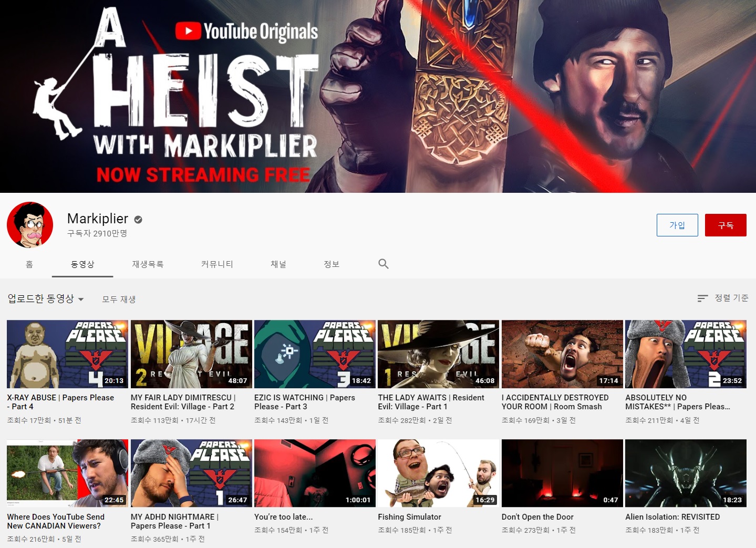
Task: Click the title ABSOLUTELY NO MISTAKES** | Papers Pleas...
Action: 678,402
